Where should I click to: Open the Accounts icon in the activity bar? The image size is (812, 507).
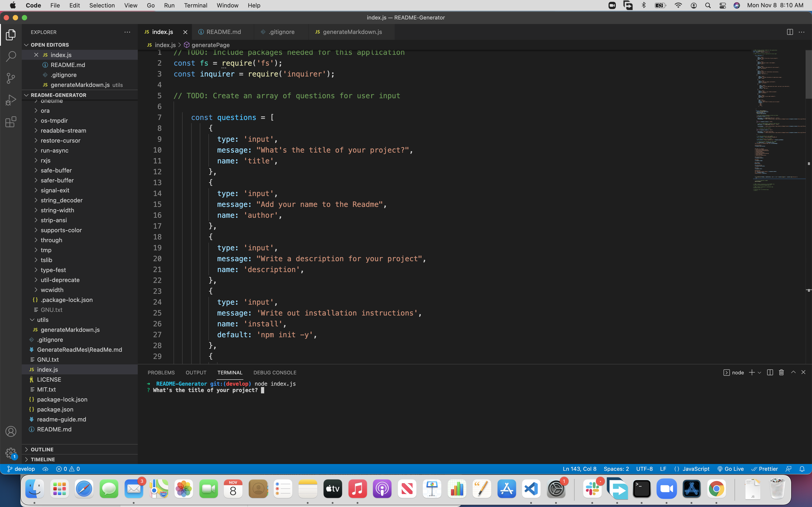[x=11, y=431]
